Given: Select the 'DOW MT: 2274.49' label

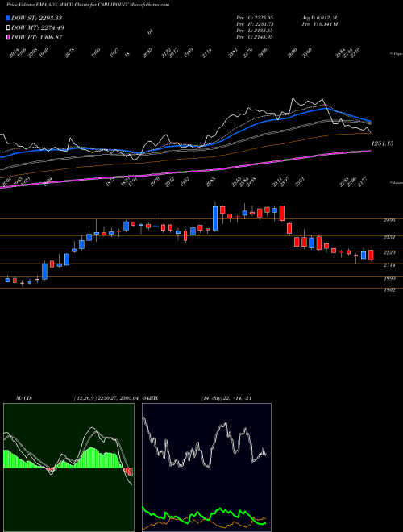Looking at the screenshot, I should (x=38, y=27).
